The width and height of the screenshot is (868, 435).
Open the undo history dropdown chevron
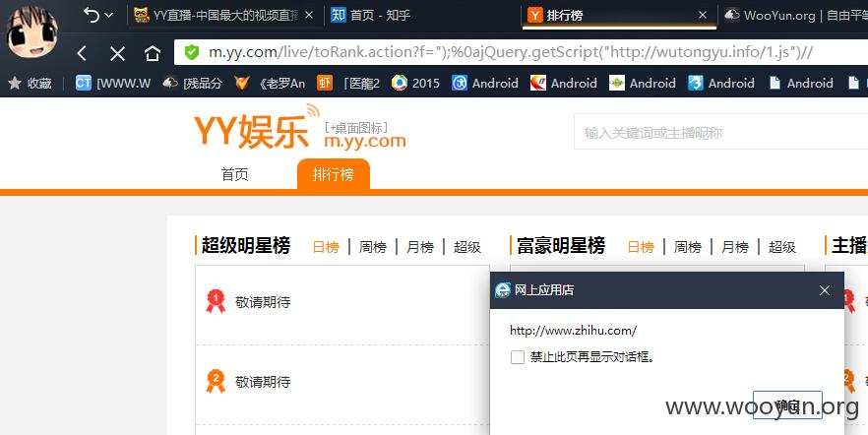tap(108, 16)
